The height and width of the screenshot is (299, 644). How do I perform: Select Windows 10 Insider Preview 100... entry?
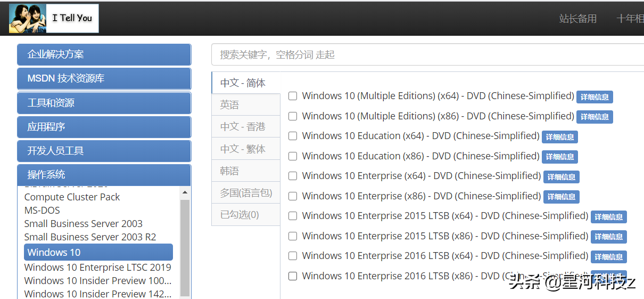click(97, 281)
